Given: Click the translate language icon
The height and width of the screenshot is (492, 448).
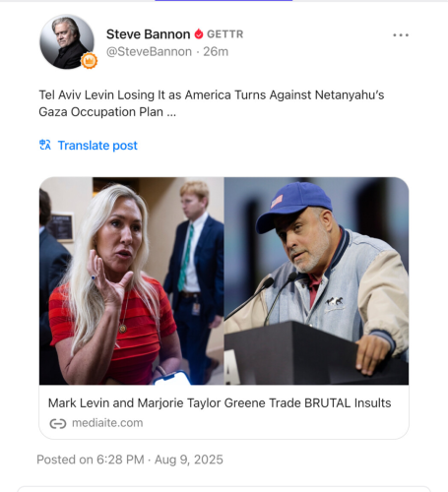Looking at the screenshot, I should click(x=45, y=145).
